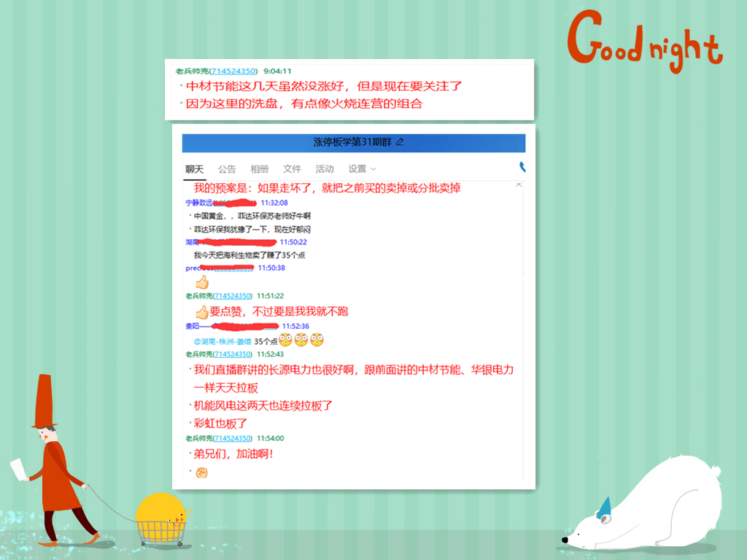Click the scroll-up arrow atop chat area
Screen dimensions: 747x560
pos(519,185)
